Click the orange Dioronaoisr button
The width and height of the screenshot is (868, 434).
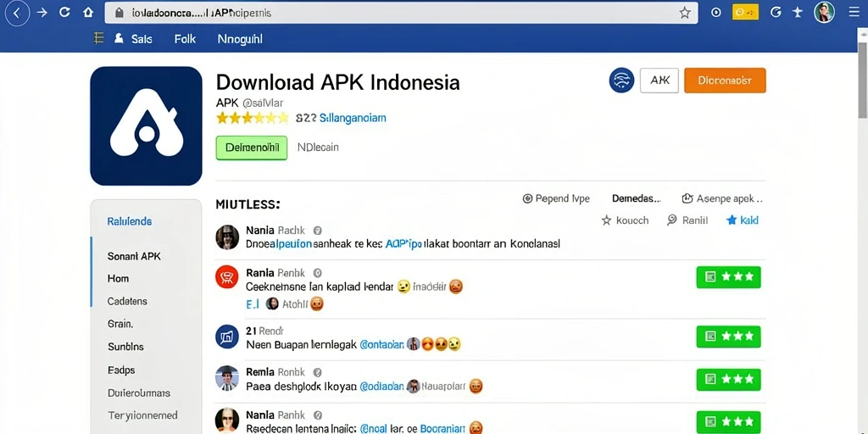coord(726,81)
